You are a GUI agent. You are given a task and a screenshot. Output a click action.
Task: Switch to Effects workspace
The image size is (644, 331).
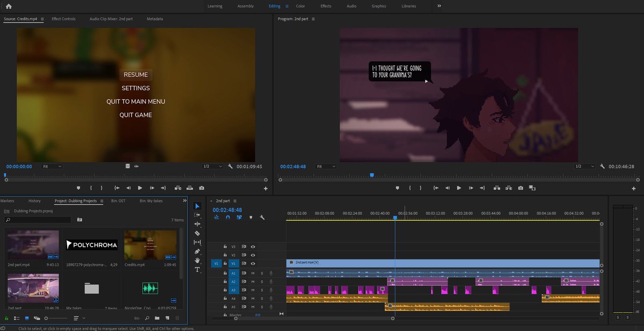(x=326, y=6)
